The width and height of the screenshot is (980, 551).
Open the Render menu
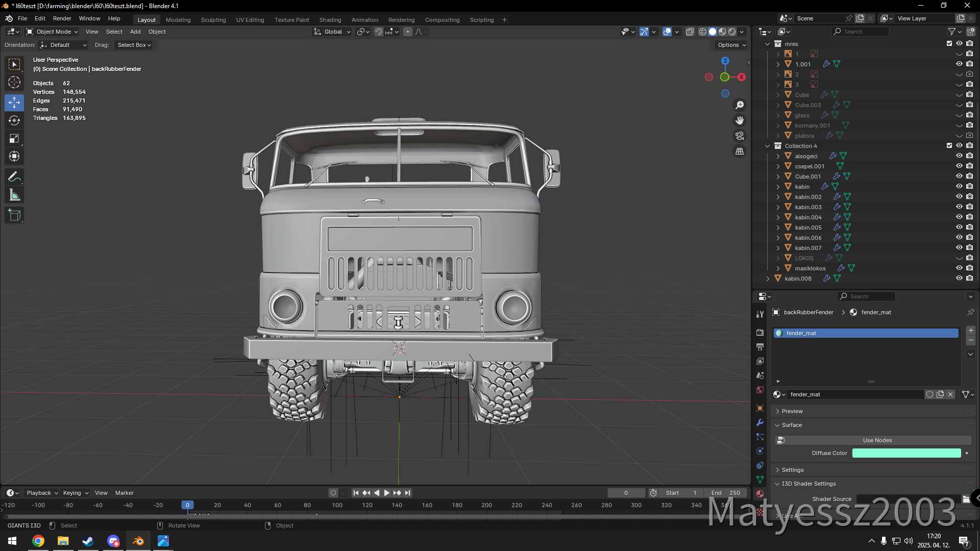(62, 18)
